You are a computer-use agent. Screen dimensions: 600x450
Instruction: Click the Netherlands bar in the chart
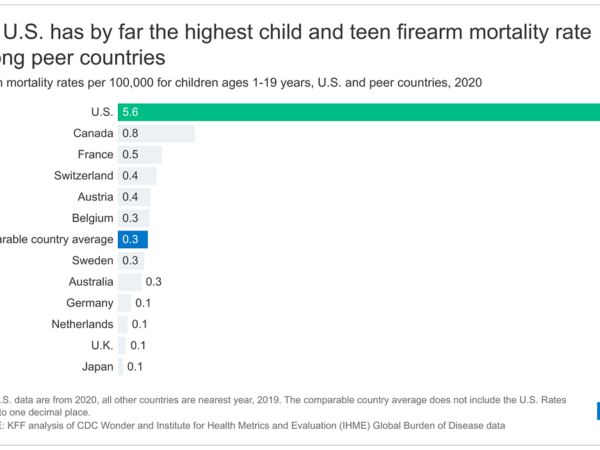click(124, 324)
